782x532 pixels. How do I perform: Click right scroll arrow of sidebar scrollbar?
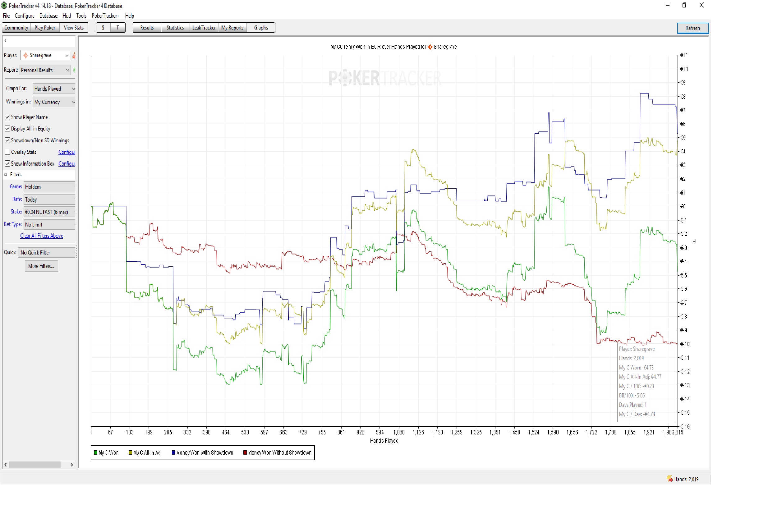[72, 464]
